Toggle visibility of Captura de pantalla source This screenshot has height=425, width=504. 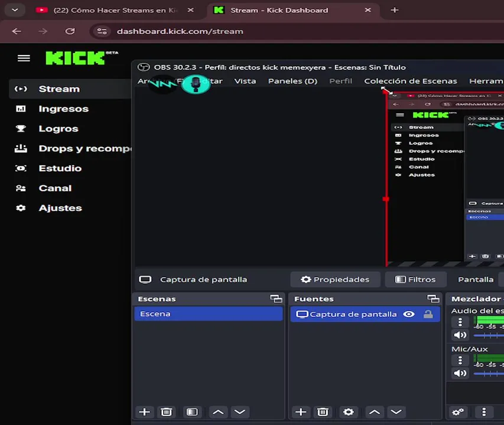tap(409, 314)
